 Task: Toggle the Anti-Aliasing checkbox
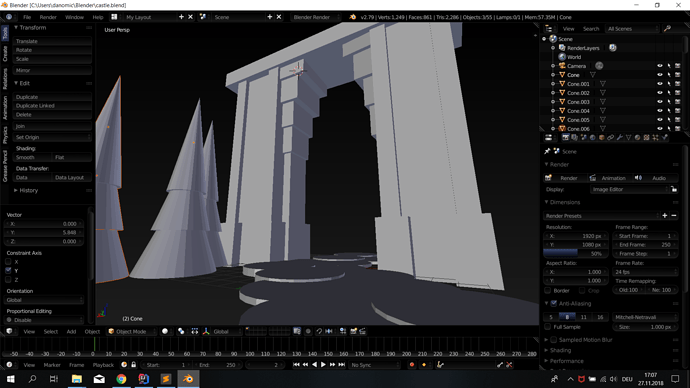[x=554, y=304]
